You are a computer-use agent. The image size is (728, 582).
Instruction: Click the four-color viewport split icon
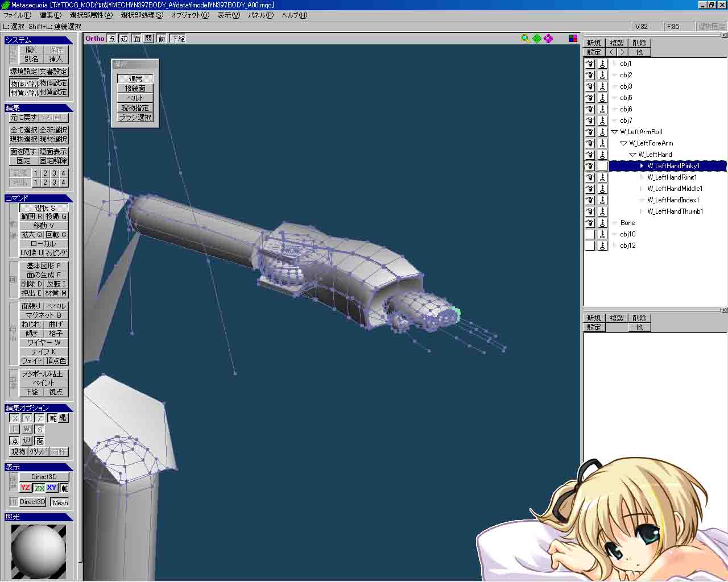573,38
